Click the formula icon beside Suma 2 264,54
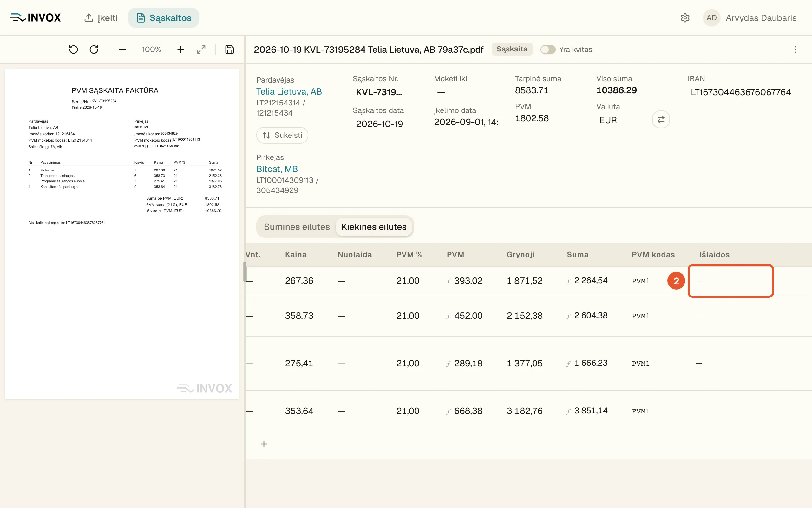The height and width of the screenshot is (508, 812). 568,281
